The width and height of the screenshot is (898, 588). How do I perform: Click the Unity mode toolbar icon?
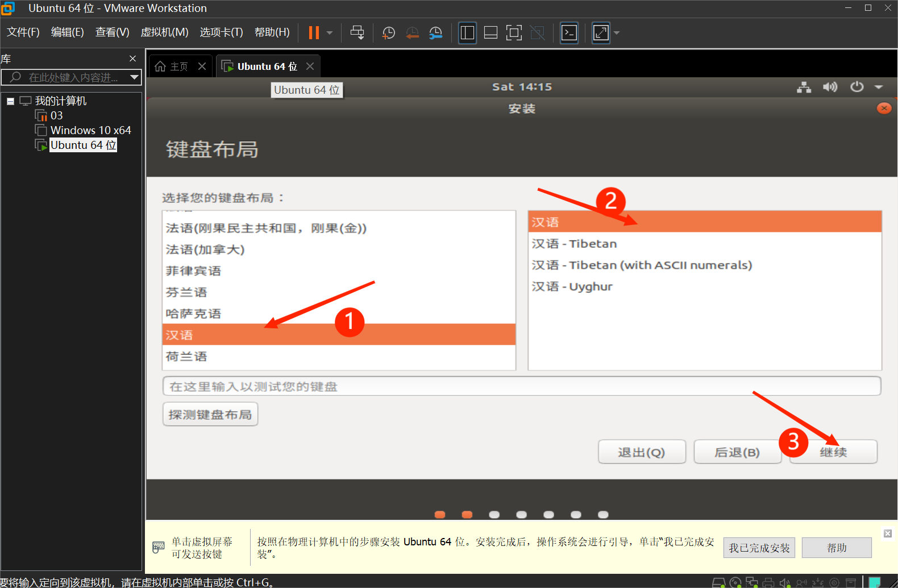click(x=537, y=33)
